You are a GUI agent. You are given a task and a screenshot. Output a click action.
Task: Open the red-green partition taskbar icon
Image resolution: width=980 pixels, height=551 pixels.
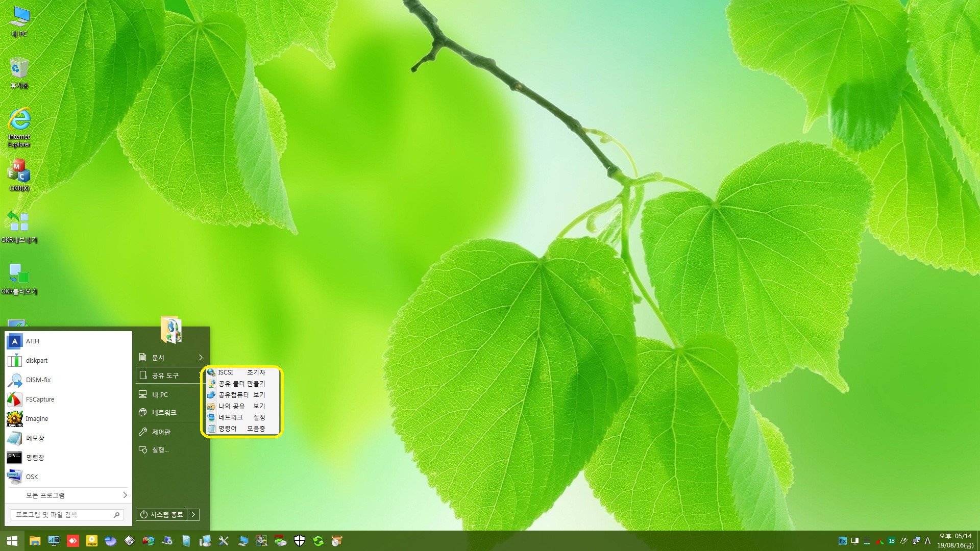coord(149,541)
